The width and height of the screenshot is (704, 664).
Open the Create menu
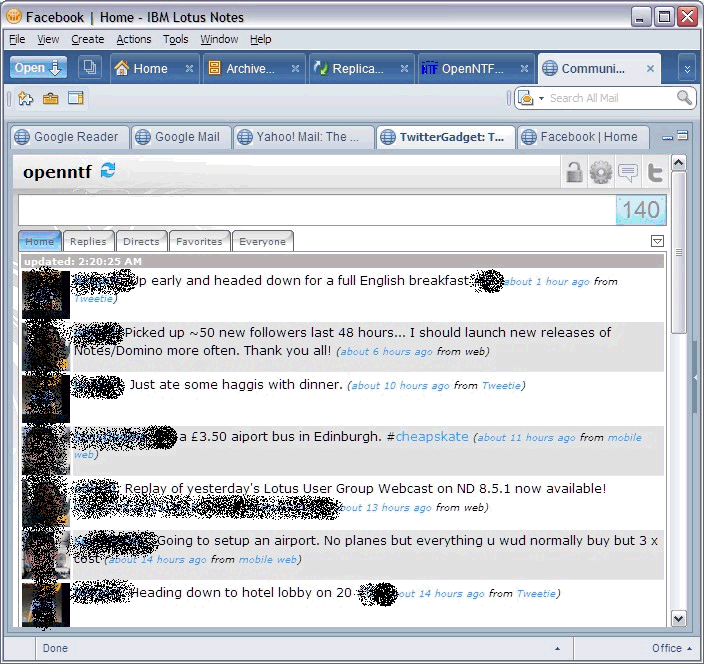tap(88, 40)
